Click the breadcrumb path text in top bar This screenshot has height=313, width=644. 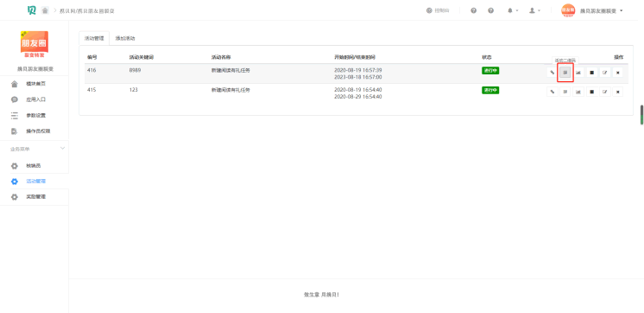[86, 11]
